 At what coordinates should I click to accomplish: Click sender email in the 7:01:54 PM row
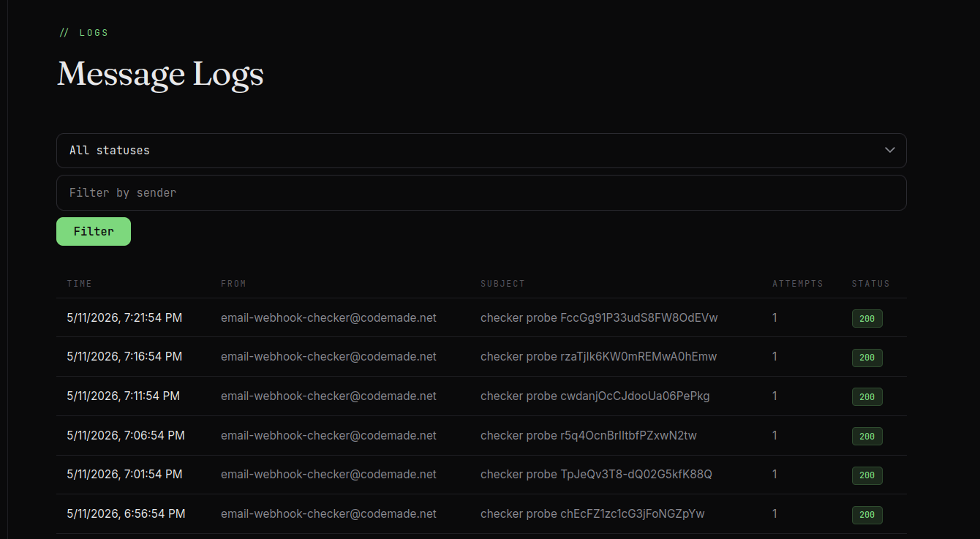(328, 475)
